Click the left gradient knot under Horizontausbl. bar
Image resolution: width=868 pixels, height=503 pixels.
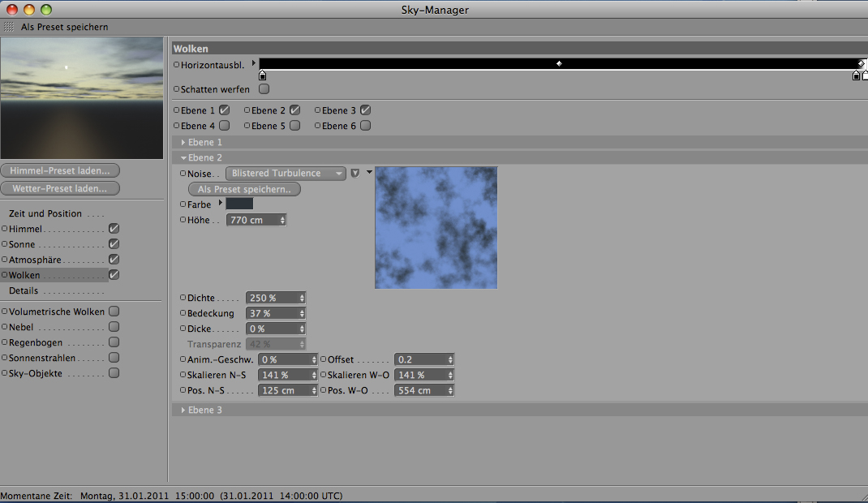tap(262, 76)
